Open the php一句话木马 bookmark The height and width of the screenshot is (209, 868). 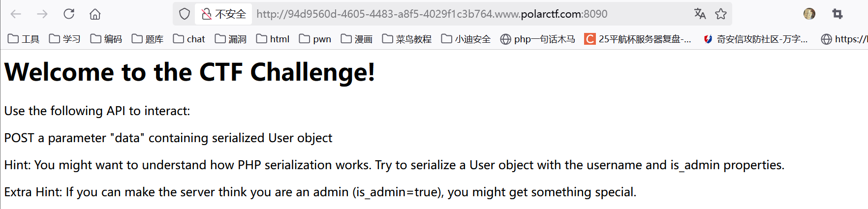click(x=537, y=39)
